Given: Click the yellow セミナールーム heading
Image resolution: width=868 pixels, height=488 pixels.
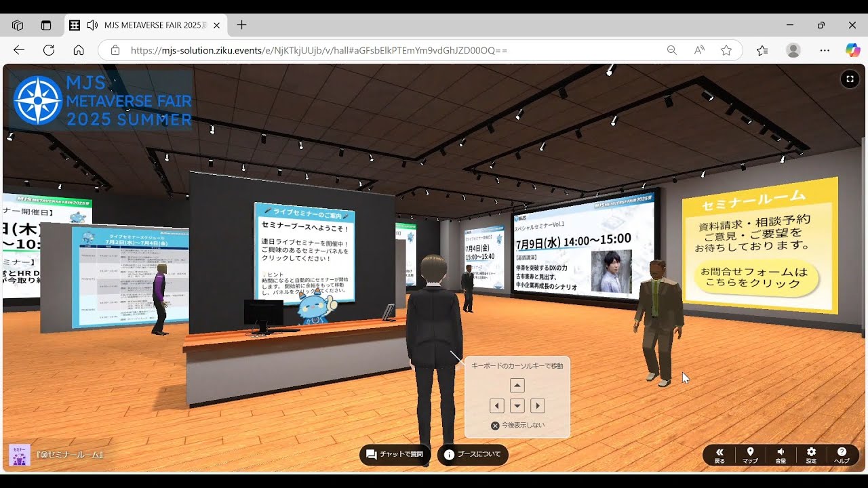Looking at the screenshot, I should (x=753, y=200).
